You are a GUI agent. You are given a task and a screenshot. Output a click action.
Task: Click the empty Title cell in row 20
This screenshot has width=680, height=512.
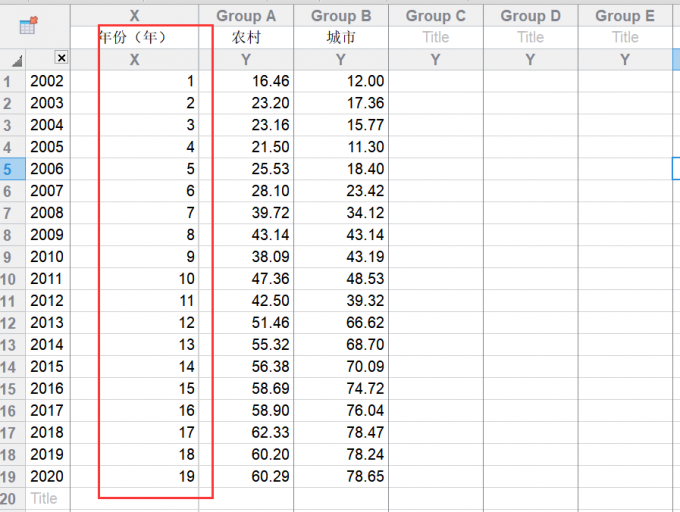click(47, 498)
